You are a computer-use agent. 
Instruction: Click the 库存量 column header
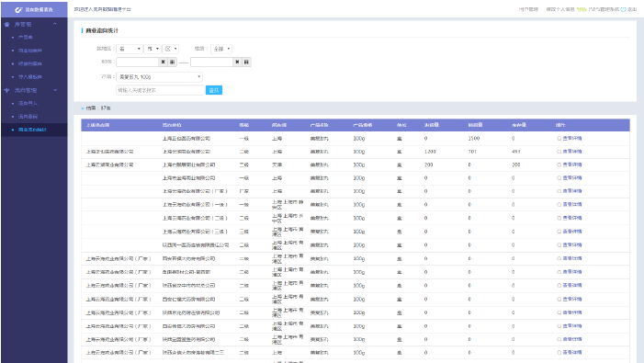click(519, 125)
